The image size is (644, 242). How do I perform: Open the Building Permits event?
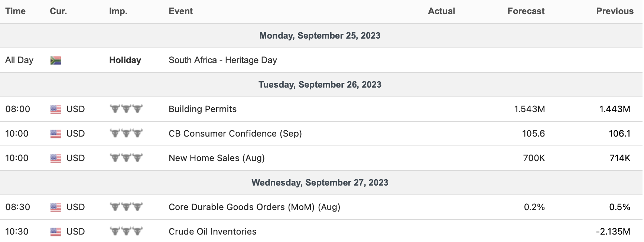point(202,109)
